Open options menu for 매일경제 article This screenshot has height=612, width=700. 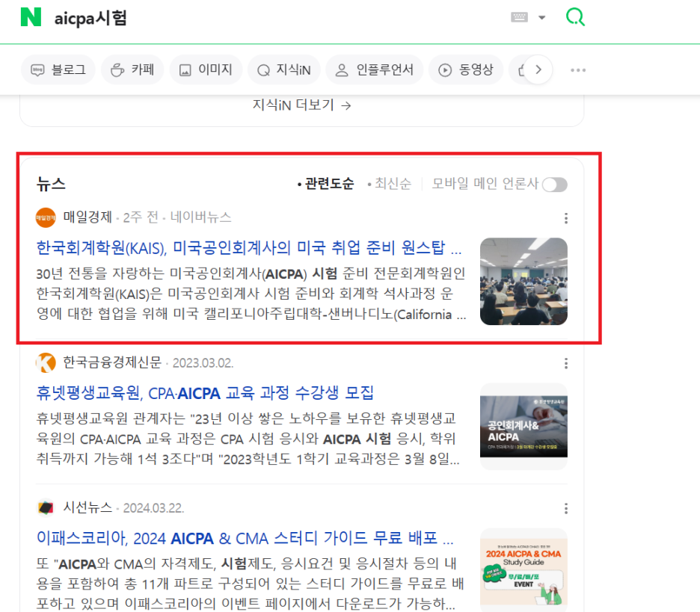coord(566,218)
